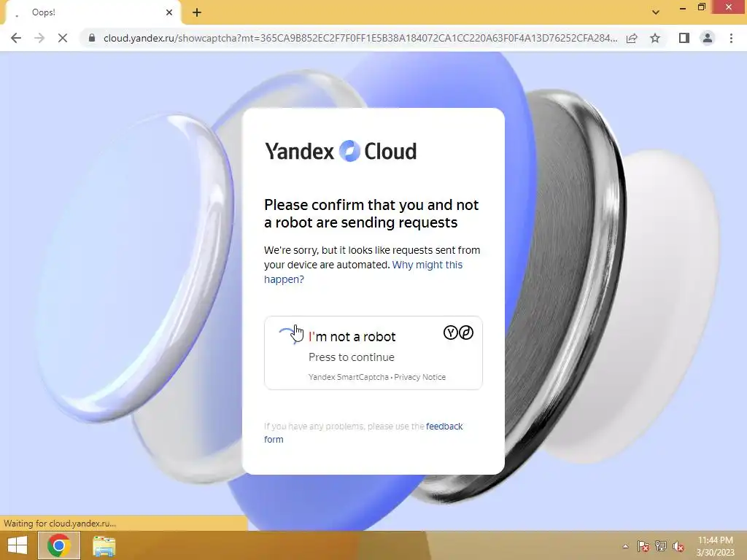
Task: Click the Yandex SmartCaptcha link
Action: pyautogui.click(x=348, y=377)
